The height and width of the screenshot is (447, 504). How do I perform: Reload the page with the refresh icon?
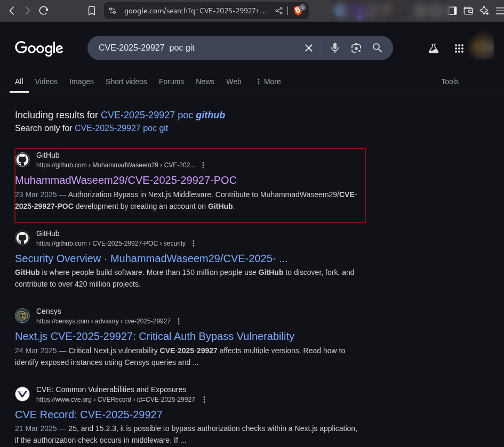pyautogui.click(x=44, y=11)
